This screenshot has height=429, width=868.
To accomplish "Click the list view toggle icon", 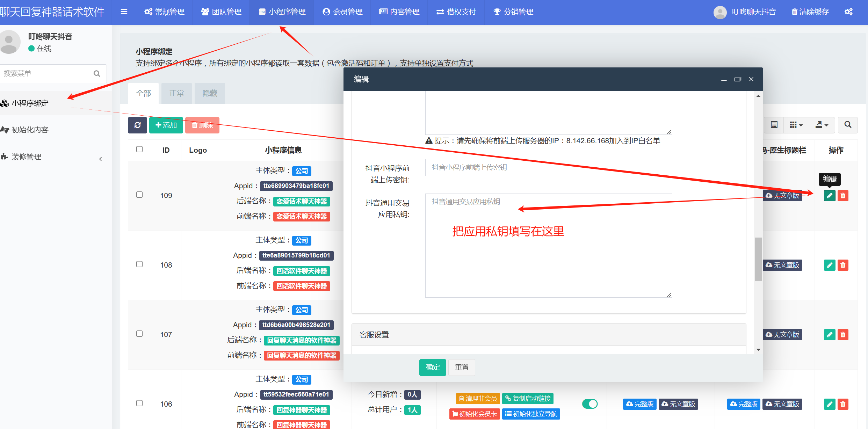I will click(774, 125).
